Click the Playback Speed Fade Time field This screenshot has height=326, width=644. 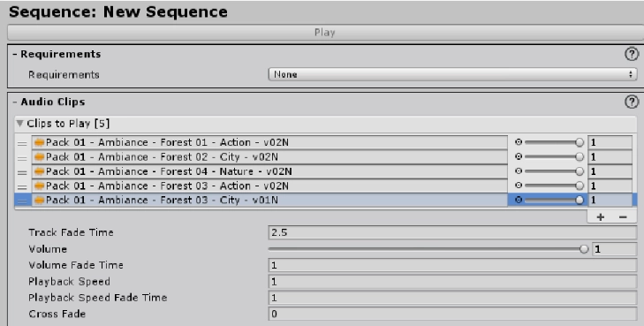[x=452, y=298]
